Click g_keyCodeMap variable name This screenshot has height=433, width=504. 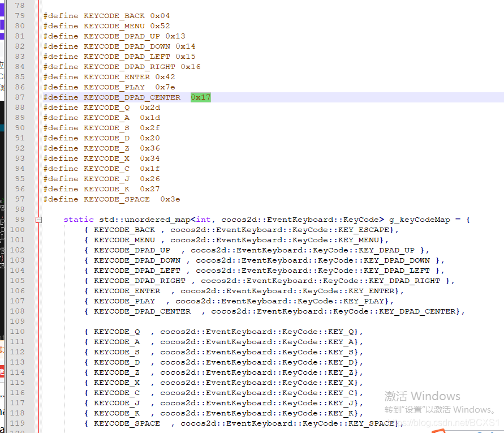[420, 220]
